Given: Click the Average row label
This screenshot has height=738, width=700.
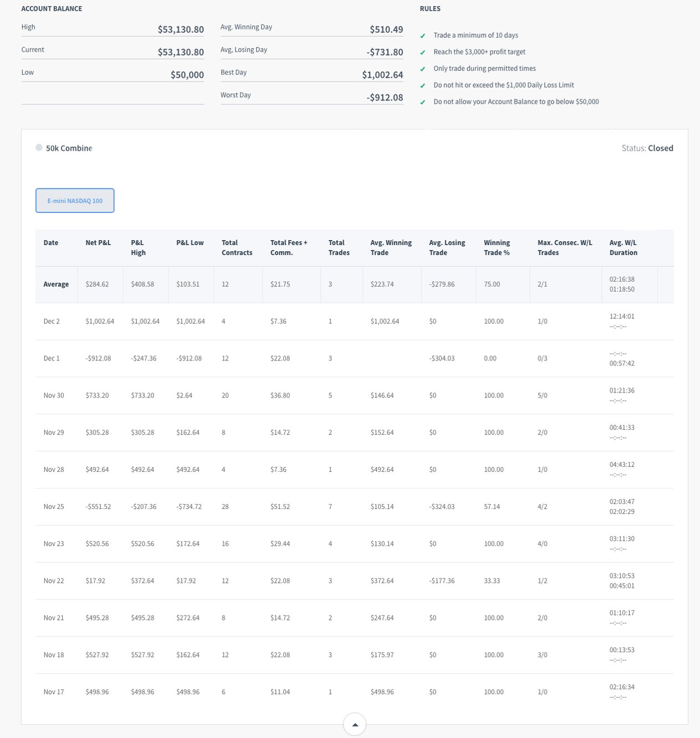Looking at the screenshot, I should point(56,284).
